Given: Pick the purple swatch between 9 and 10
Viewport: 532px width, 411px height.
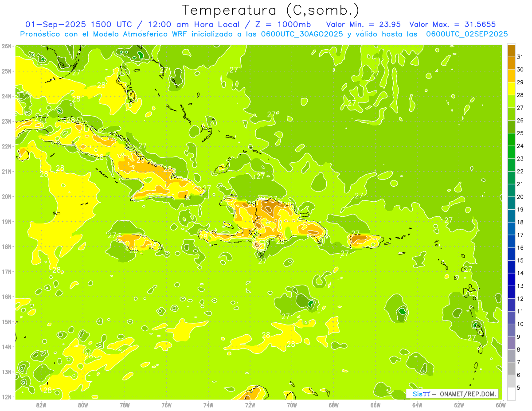Looking at the screenshot, I should coord(511,330).
